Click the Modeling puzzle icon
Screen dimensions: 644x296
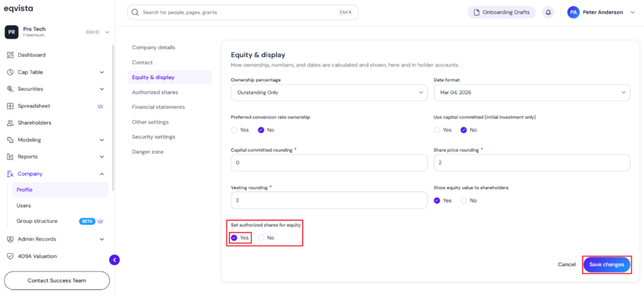pos(11,140)
